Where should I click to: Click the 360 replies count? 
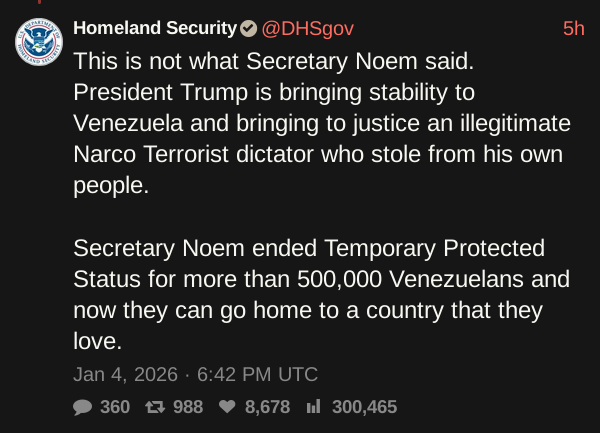(x=115, y=407)
